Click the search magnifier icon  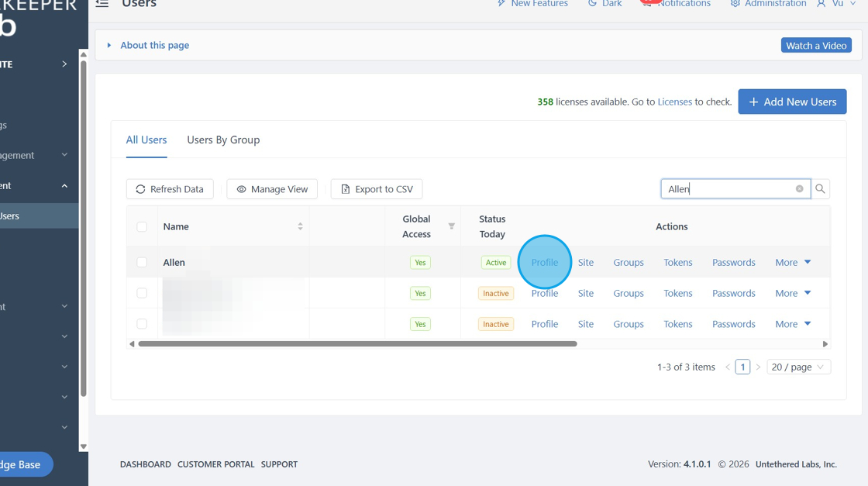point(820,189)
